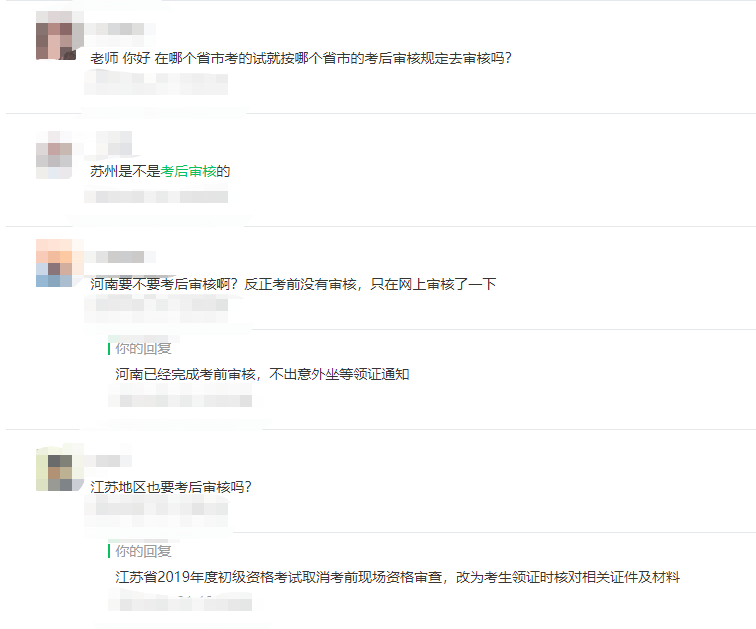The image size is (756, 629).
Task: Click blurred info row below 河南已经完成 reply
Action: pos(180,401)
